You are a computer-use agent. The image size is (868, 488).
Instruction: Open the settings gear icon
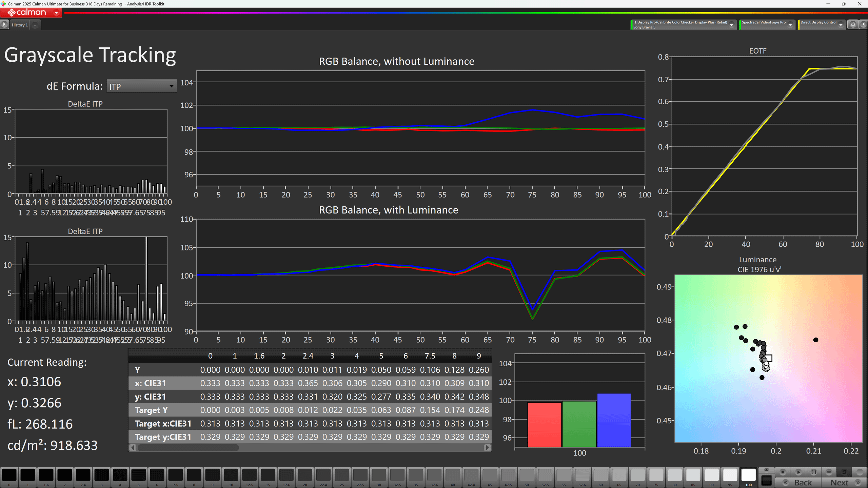853,24
